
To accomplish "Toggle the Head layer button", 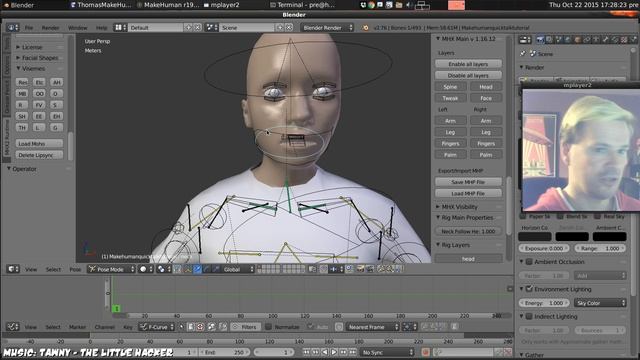I will (x=486, y=87).
